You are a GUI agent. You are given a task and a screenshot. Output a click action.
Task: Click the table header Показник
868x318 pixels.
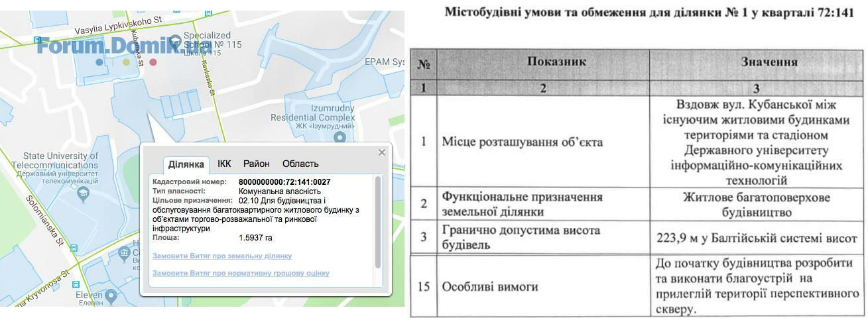(557, 62)
